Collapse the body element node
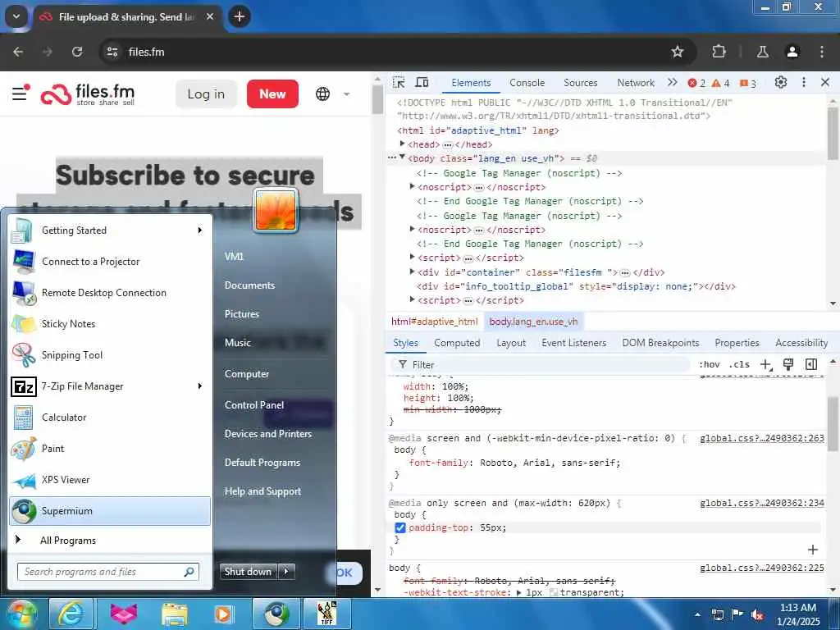This screenshot has width=840, height=630. (402, 157)
